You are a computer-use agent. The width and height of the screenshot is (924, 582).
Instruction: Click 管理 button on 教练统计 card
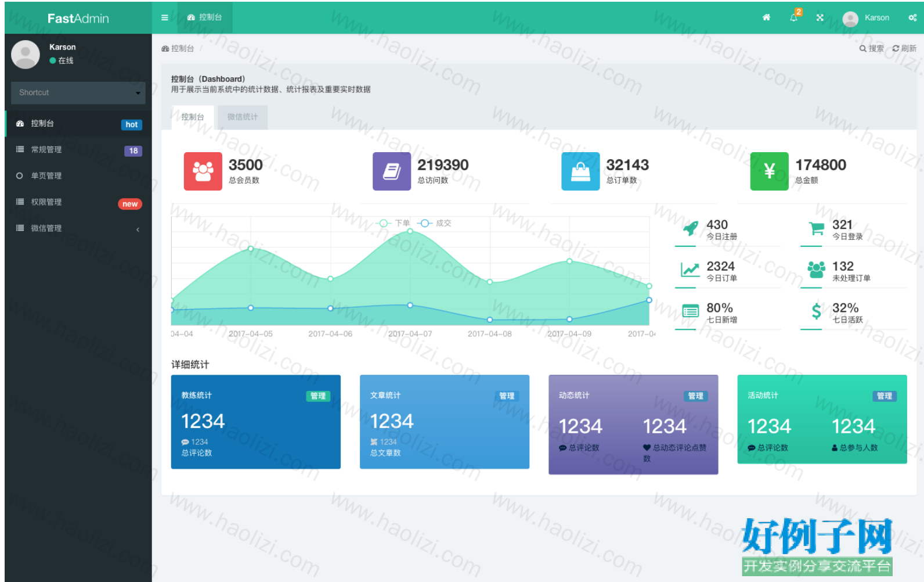[318, 396]
